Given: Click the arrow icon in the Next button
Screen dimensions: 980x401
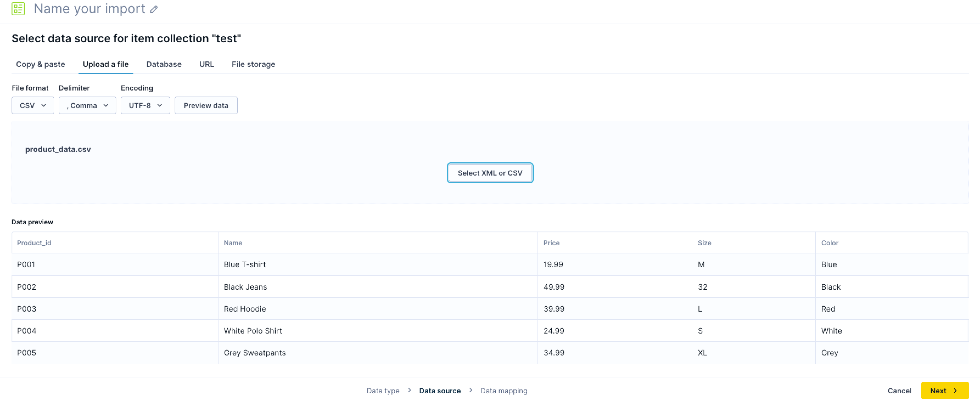Looking at the screenshot, I should click(x=955, y=390).
